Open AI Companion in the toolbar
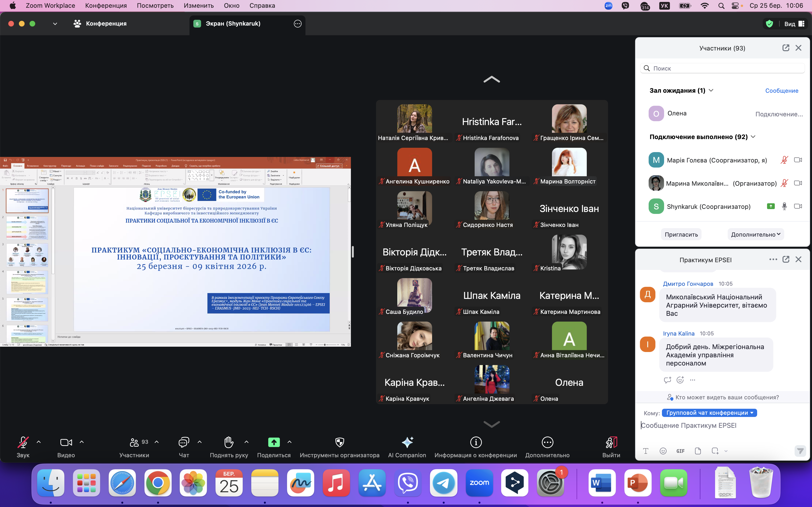 tap(407, 443)
